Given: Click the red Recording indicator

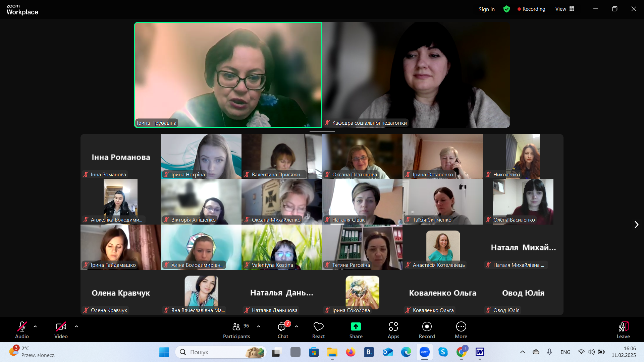Looking at the screenshot, I should tap(531, 9).
